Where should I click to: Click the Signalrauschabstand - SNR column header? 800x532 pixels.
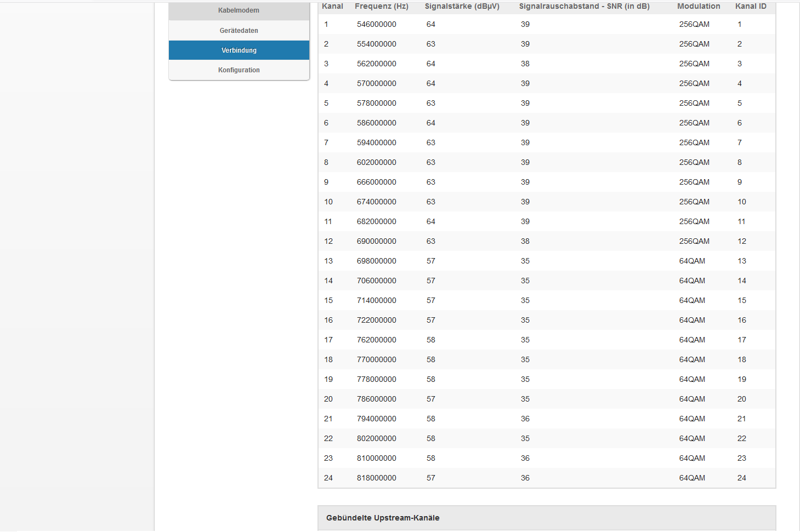click(x=585, y=6)
